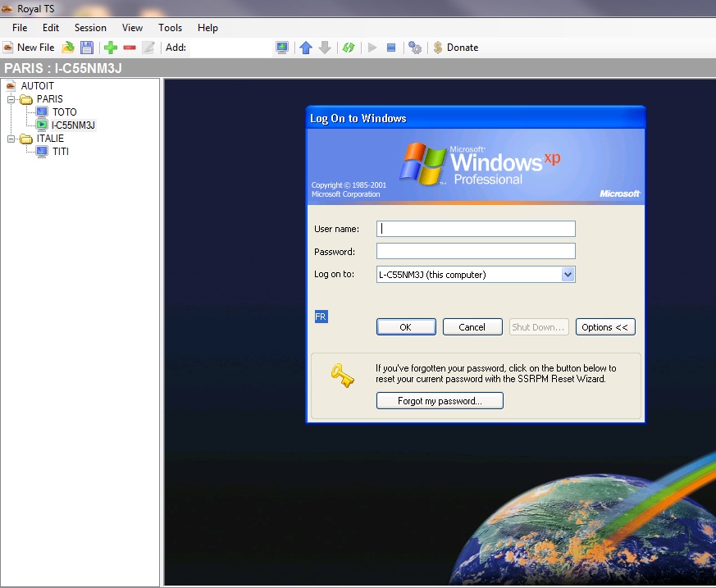Collapse the PARIS folder expander

coord(11,99)
